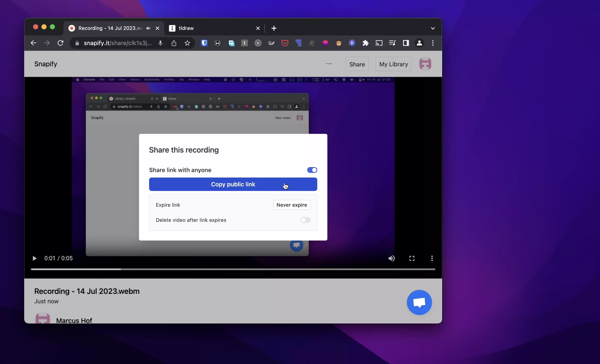Viewport: 600px width, 364px height.
Task: Open the Chrome profile icon
Action: click(x=419, y=43)
